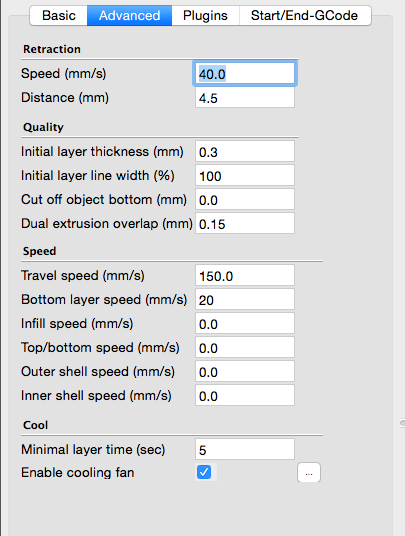
Task: Open the Start/End-GCode tab
Action: tap(305, 15)
